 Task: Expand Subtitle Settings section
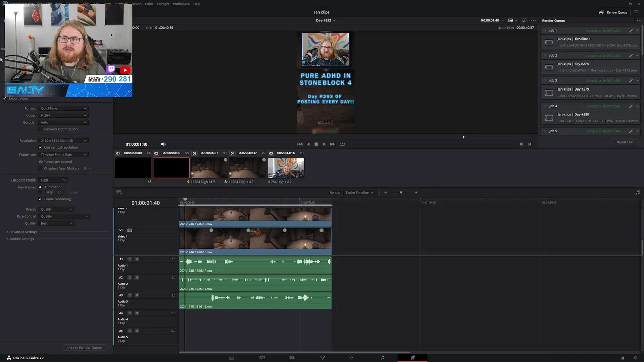[x=20, y=239]
